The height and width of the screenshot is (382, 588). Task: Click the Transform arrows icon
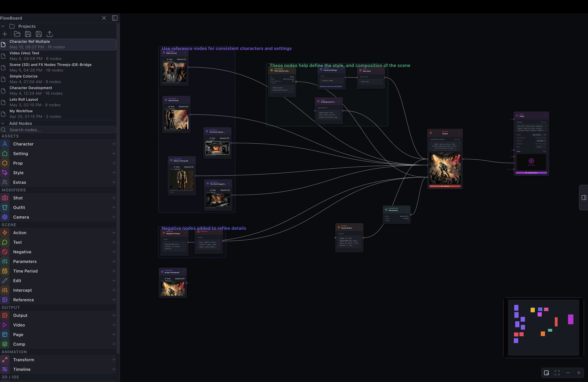tap(5, 360)
